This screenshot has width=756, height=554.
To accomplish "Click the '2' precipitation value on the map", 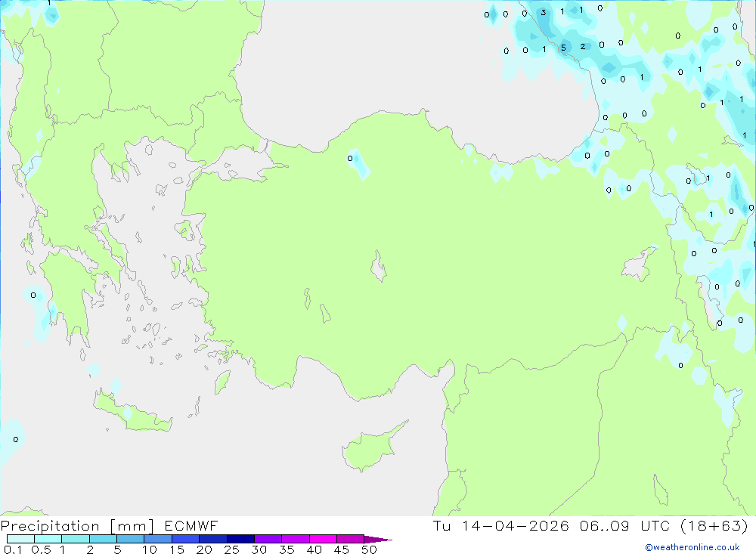I will coord(582,46).
